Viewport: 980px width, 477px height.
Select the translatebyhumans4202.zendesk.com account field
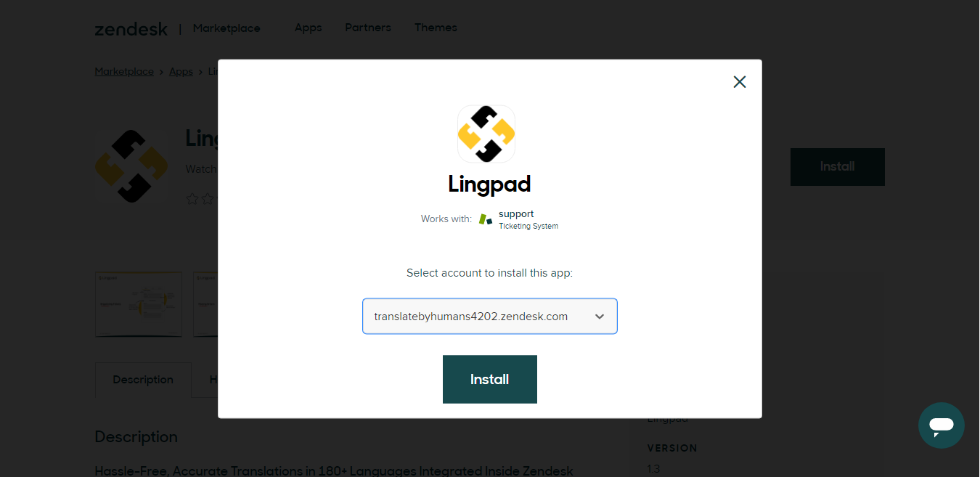pyautogui.click(x=490, y=317)
